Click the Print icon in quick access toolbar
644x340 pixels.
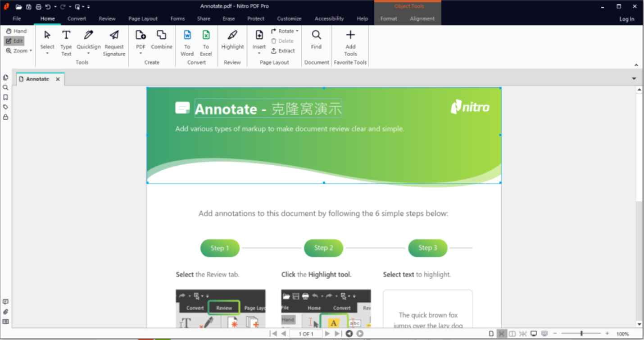tap(39, 6)
